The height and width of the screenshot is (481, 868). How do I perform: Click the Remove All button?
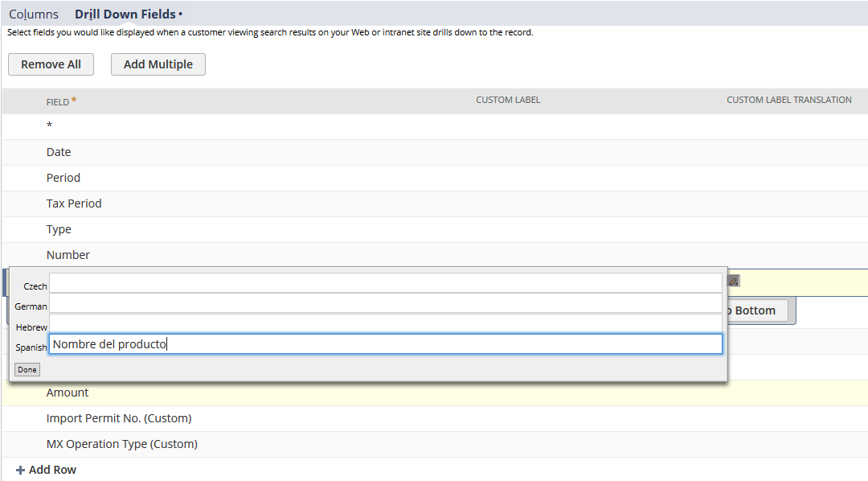[x=51, y=64]
